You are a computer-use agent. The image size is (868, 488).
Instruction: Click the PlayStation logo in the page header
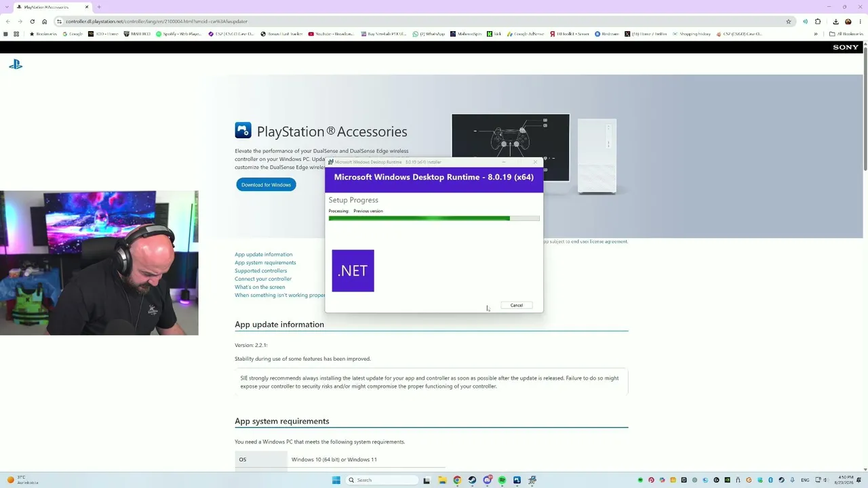[x=16, y=64]
